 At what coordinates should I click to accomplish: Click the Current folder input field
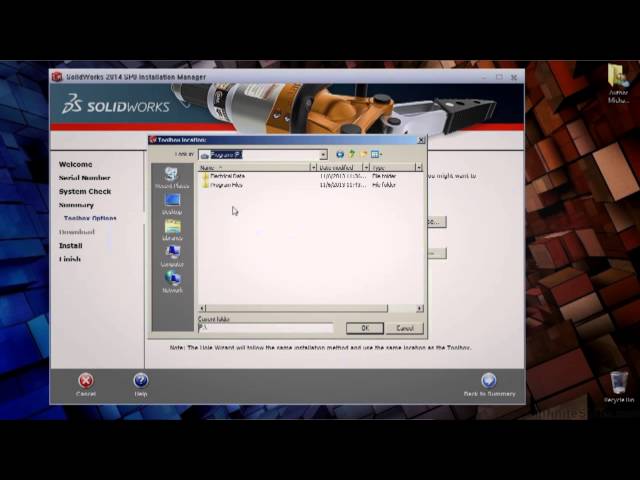pyautogui.click(x=266, y=328)
